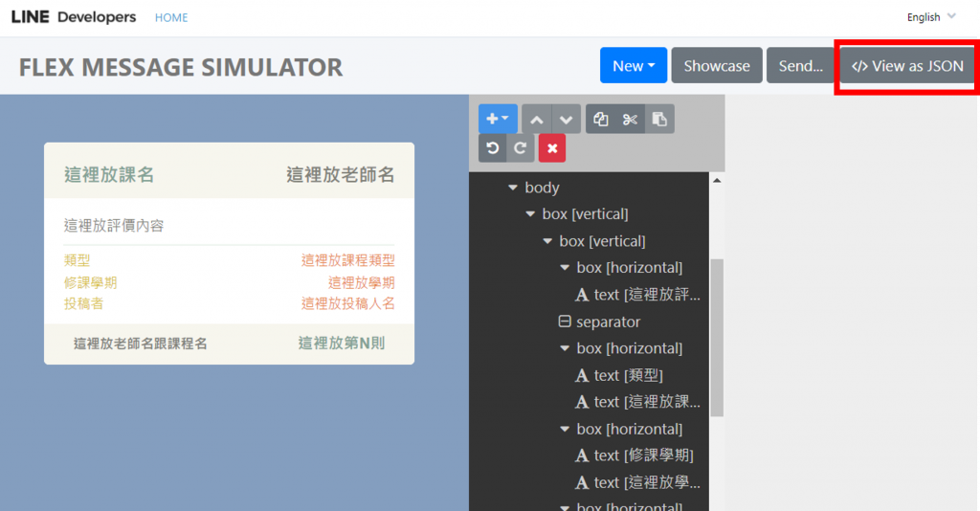Click 這裡放評價內容 text in preview
980x511 pixels.
[114, 226]
